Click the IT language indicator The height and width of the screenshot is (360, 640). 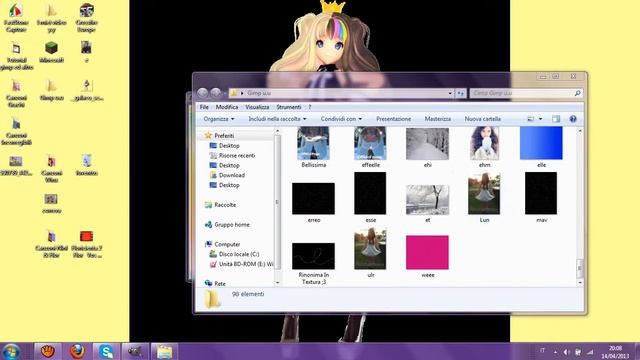pyautogui.click(x=542, y=351)
